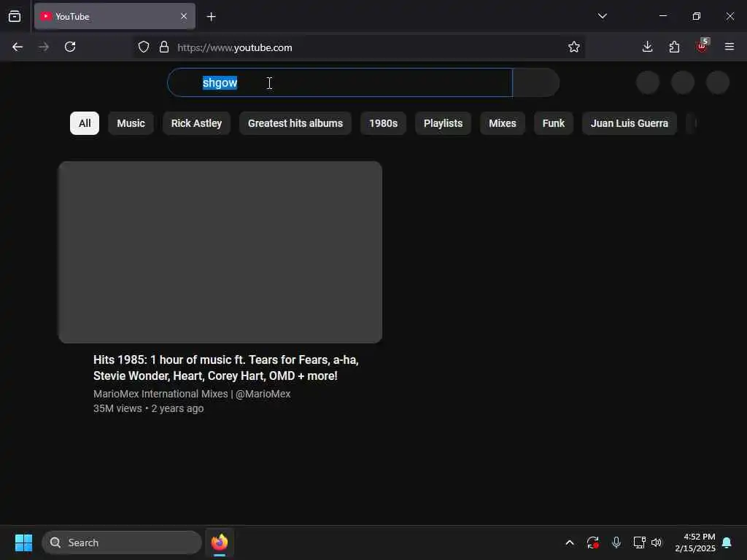Click the sync status tray icon

(x=592, y=542)
